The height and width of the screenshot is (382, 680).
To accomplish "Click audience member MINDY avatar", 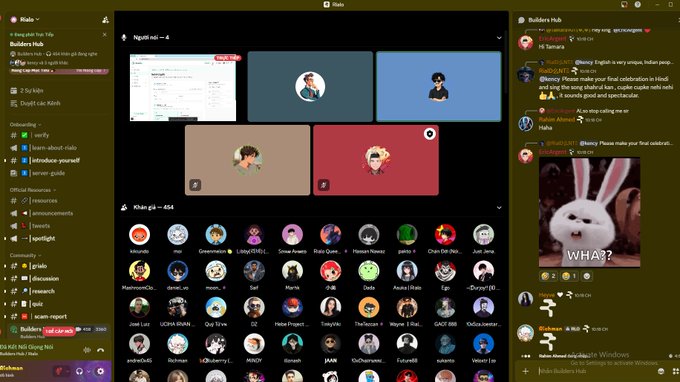I will click(x=254, y=344).
